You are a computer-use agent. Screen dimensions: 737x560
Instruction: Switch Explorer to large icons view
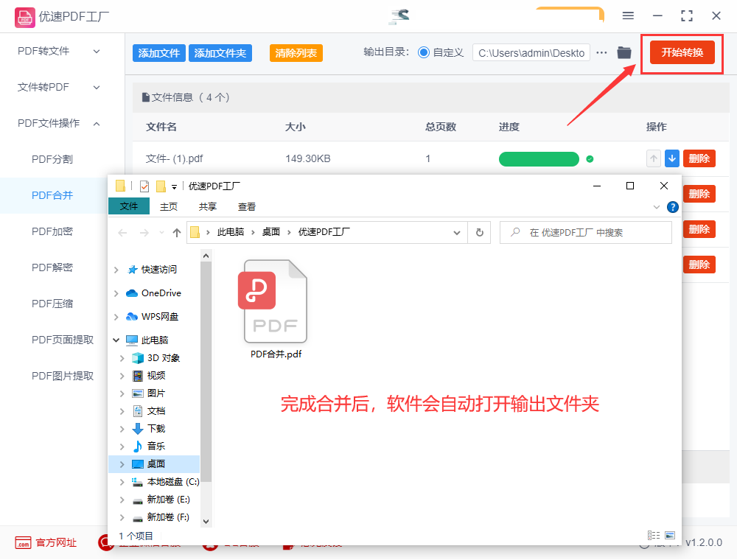pos(670,536)
